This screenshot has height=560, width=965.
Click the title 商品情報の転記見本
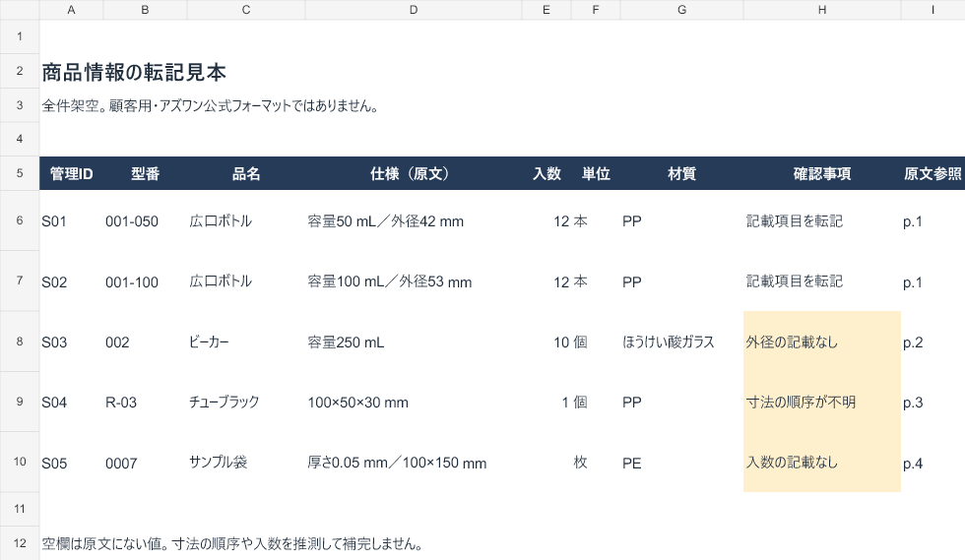[134, 73]
